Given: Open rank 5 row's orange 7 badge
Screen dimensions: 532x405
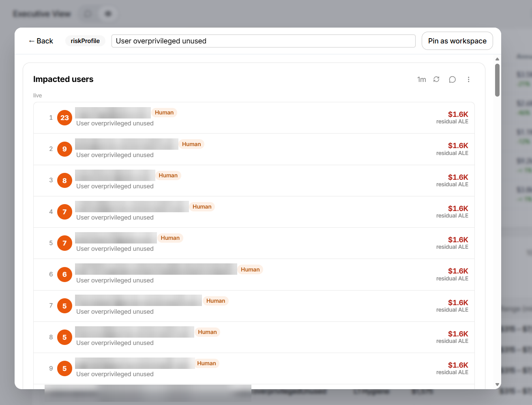Looking at the screenshot, I should click(x=64, y=243).
